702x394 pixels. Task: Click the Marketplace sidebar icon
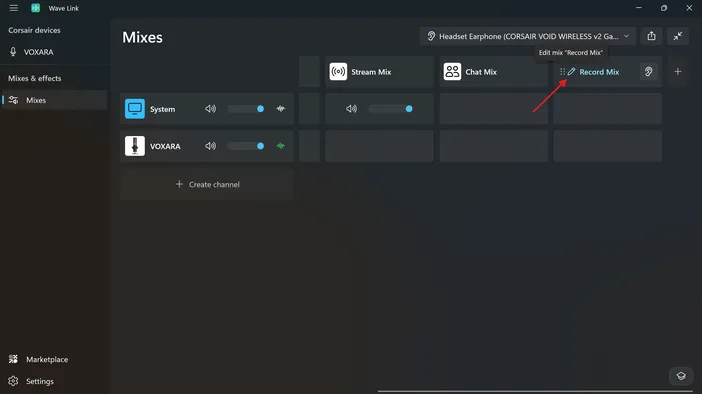point(13,359)
